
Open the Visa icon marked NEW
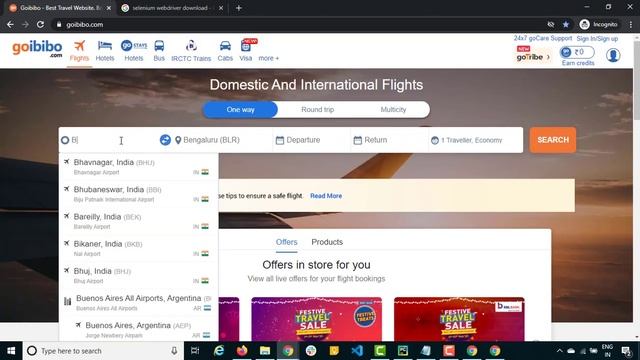click(x=246, y=51)
